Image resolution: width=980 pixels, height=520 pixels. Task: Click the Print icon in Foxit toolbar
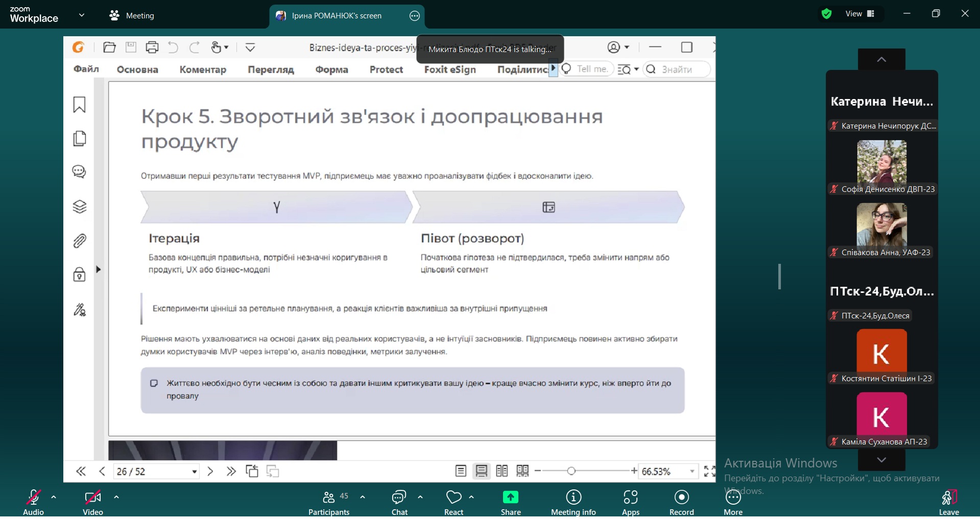(x=152, y=47)
